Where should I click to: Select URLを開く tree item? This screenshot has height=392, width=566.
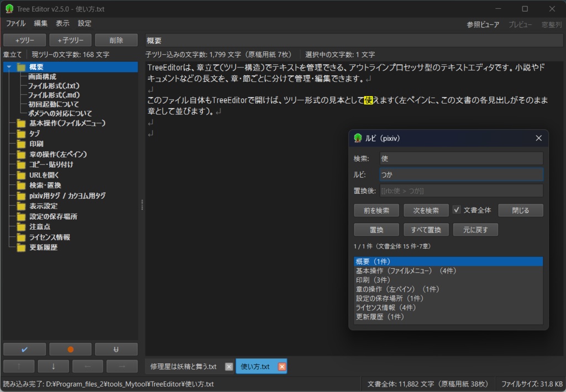tap(44, 175)
